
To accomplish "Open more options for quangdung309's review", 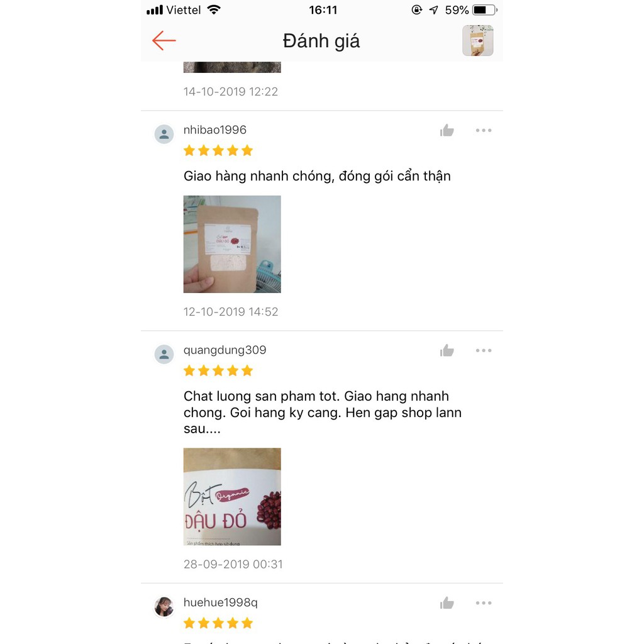I will click(x=484, y=351).
